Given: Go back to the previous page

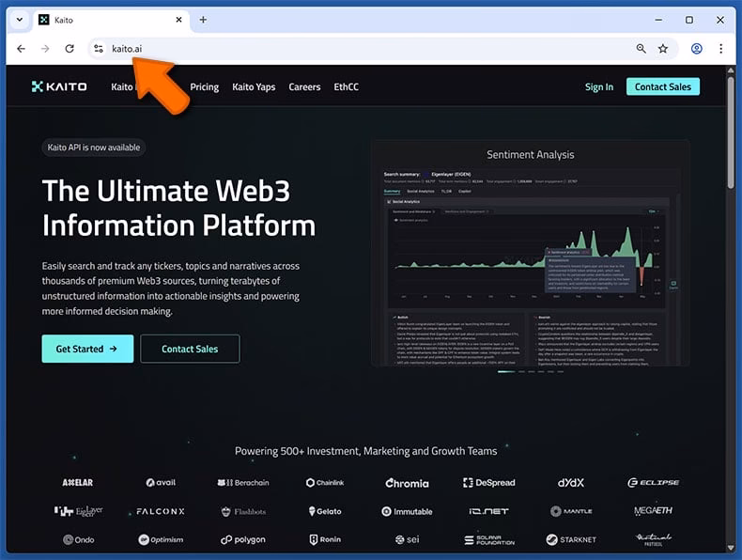Looking at the screenshot, I should pos(22,49).
